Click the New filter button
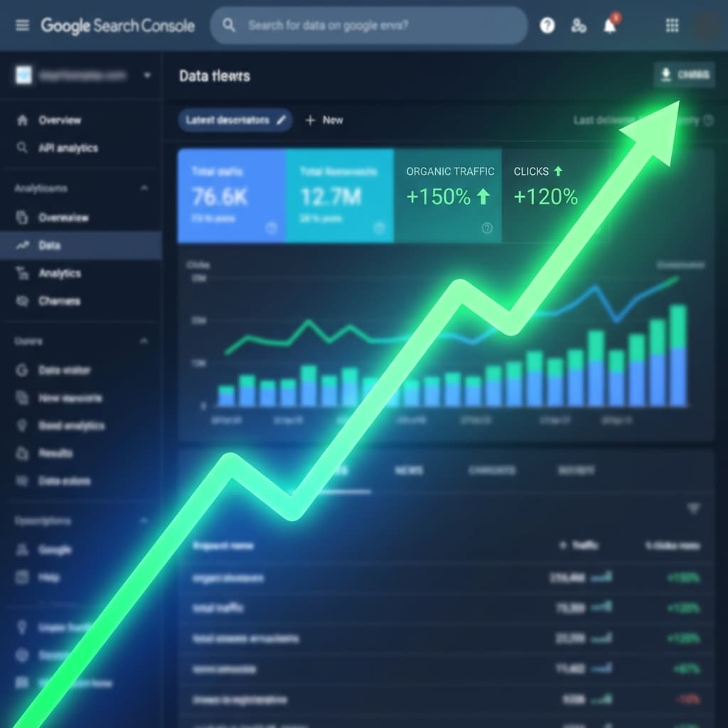Screen dimensions: 728x728 (324, 120)
